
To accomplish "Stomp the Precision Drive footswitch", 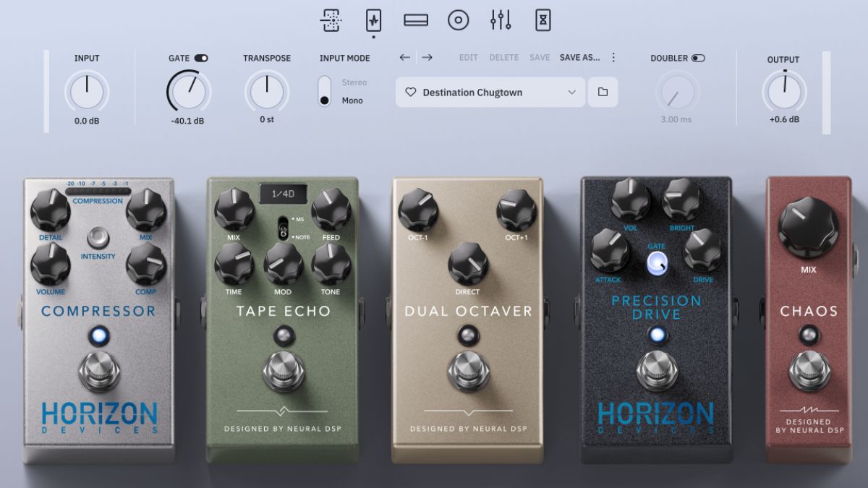I will click(x=657, y=372).
